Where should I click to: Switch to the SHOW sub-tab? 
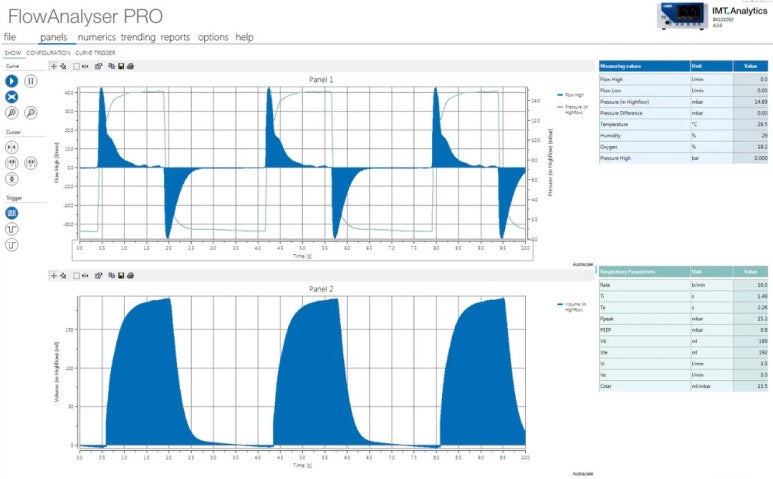click(x=13, y=53)
